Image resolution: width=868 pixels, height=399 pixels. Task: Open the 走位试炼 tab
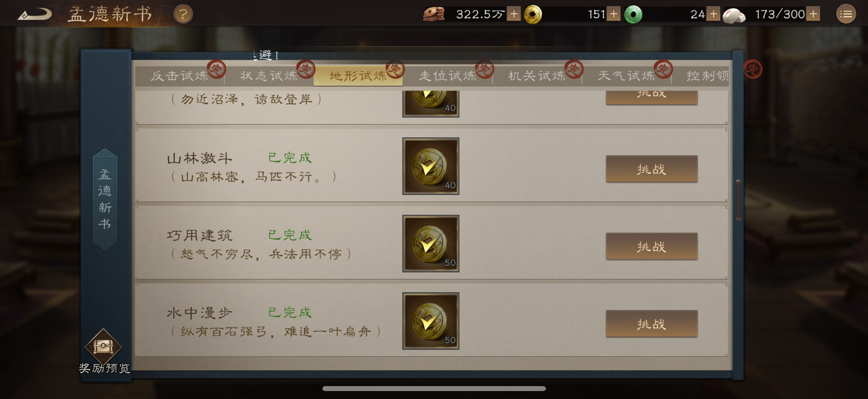point(448,76)
